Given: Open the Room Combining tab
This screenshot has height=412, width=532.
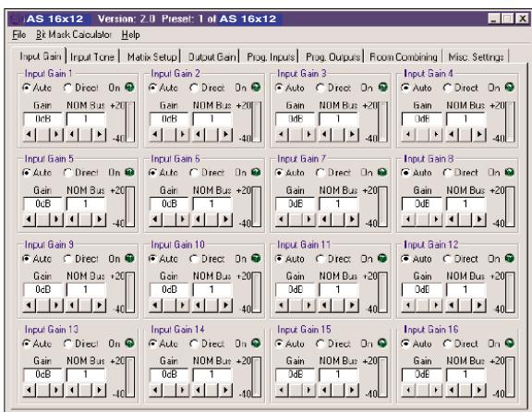Looking at the screenshot, I should click(x=404, y=57).
